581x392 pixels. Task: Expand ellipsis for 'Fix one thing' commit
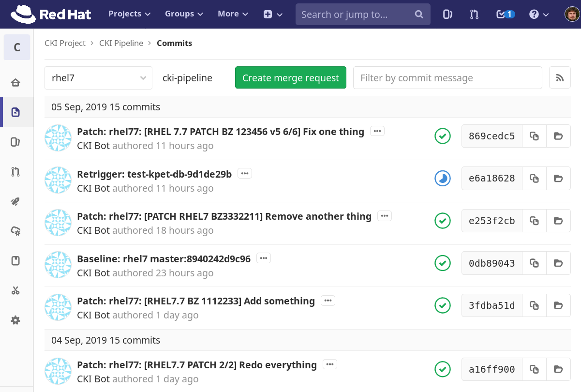tap(377, 131)
